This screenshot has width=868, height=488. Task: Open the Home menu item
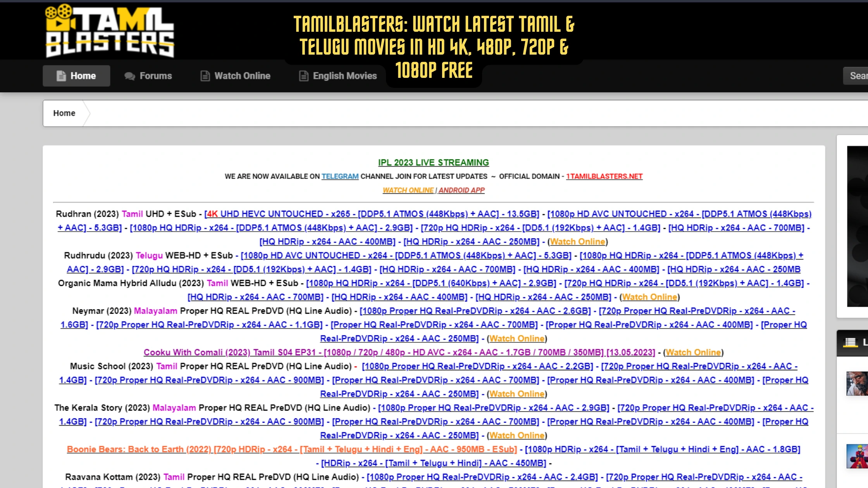pos(76,76)
